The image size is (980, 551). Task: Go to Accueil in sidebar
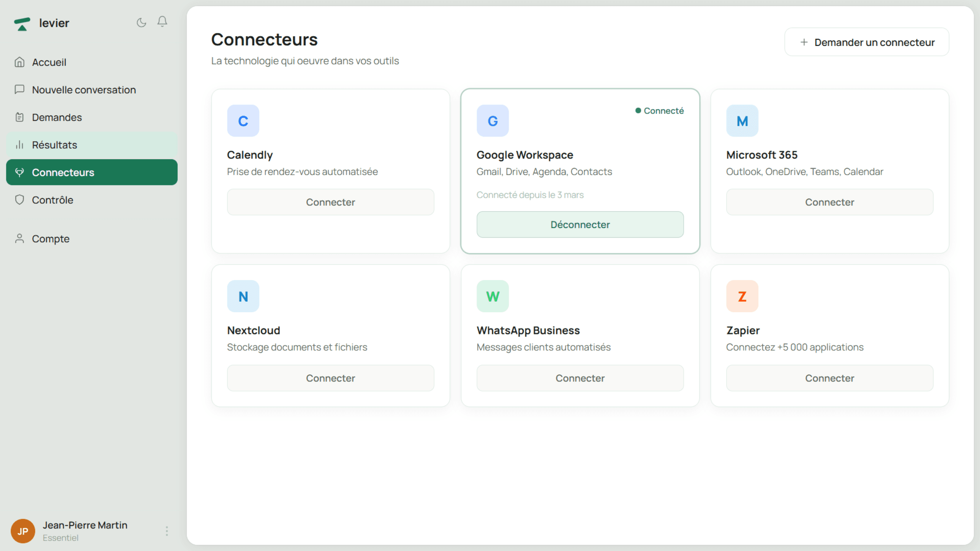click(x=92, y=62)
